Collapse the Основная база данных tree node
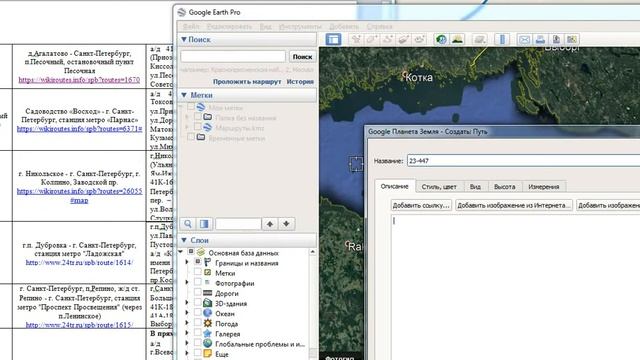Image resolution: width=640 pixels, height=360 pixels. coord(181,252)
